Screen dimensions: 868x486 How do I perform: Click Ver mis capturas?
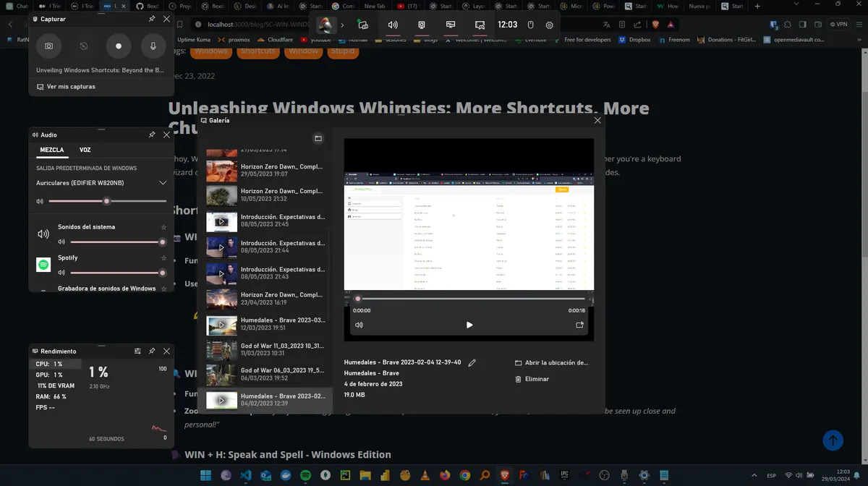coord(70,86)
